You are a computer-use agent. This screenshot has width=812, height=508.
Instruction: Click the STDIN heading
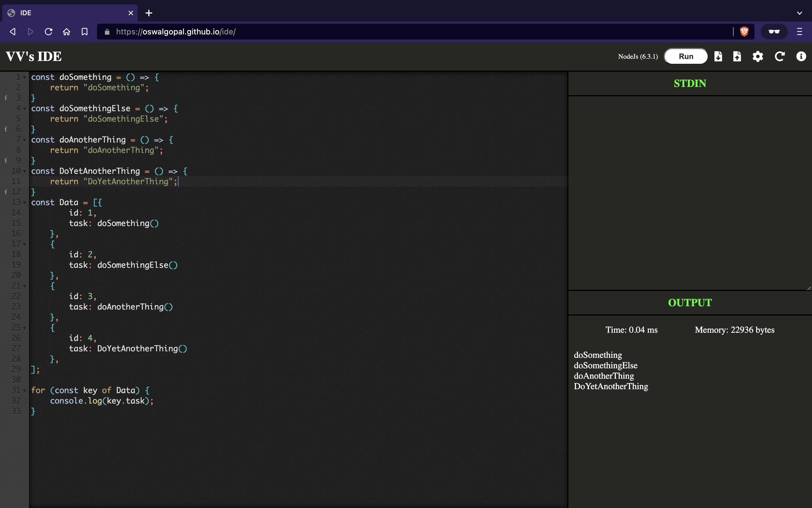tap(690, 83)
